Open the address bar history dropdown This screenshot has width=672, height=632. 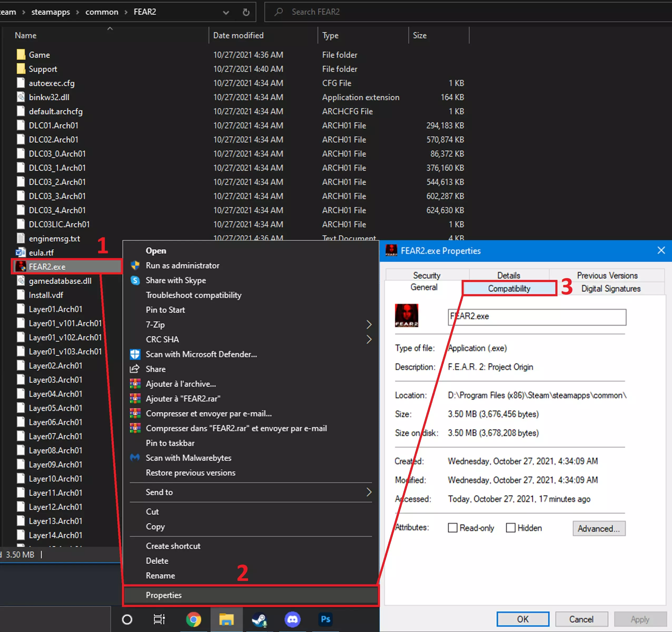point(226,12)
